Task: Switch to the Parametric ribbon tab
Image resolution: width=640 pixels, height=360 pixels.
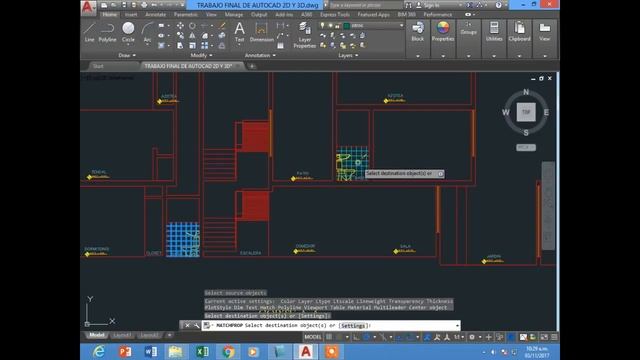Action: 186,14
